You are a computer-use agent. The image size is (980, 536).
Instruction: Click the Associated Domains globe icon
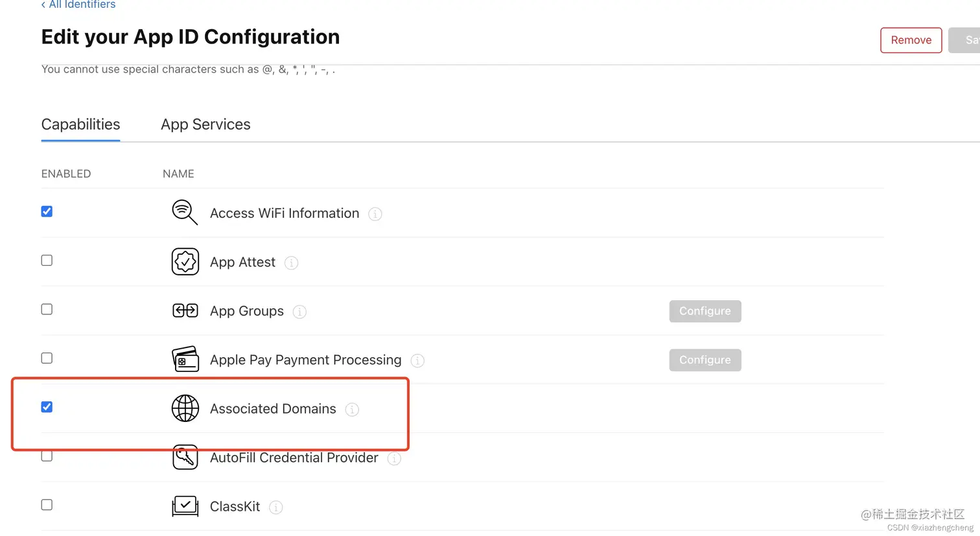[185, 408]
